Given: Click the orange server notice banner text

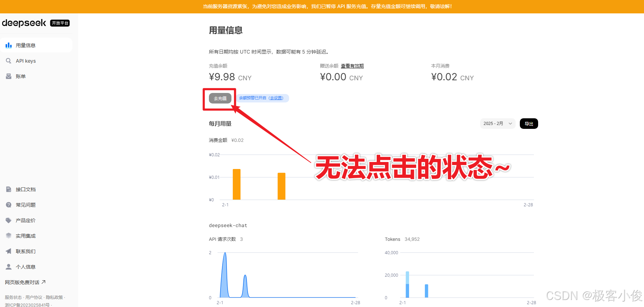Looking at the screenshot, I should 327,6.
